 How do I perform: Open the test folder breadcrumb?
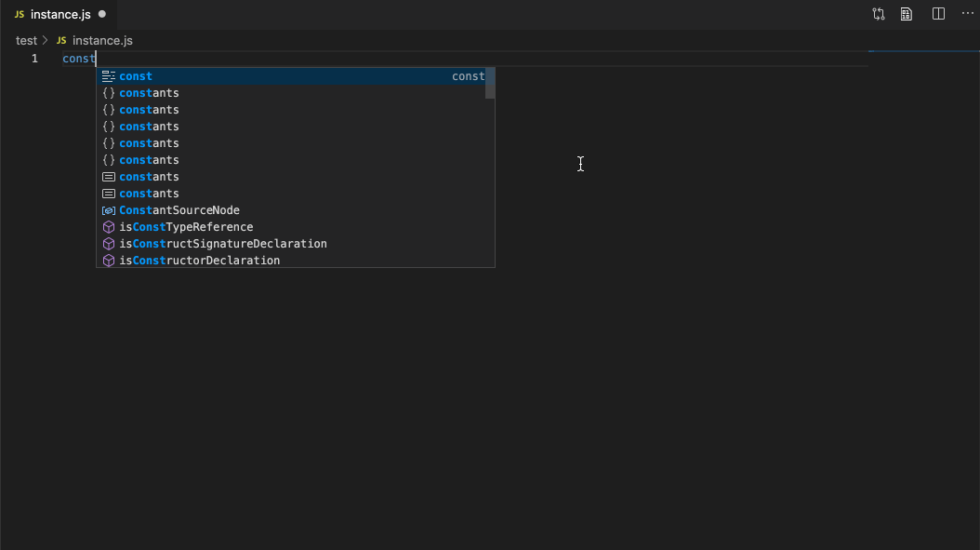point(26,41)
